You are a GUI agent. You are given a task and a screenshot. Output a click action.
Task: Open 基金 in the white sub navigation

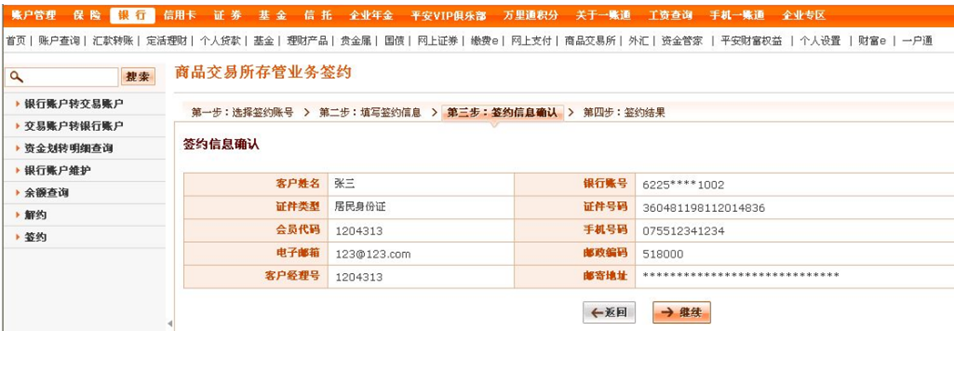(263, 41)
